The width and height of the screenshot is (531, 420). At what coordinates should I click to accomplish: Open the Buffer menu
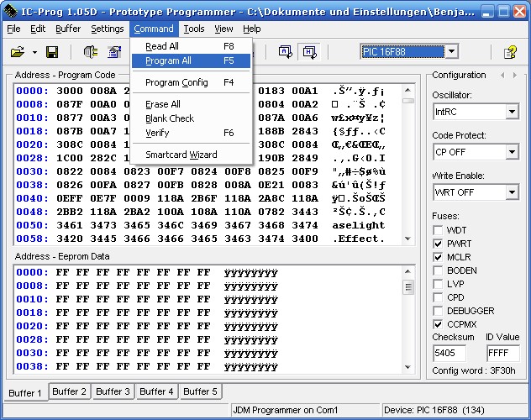tap(68, 29)
